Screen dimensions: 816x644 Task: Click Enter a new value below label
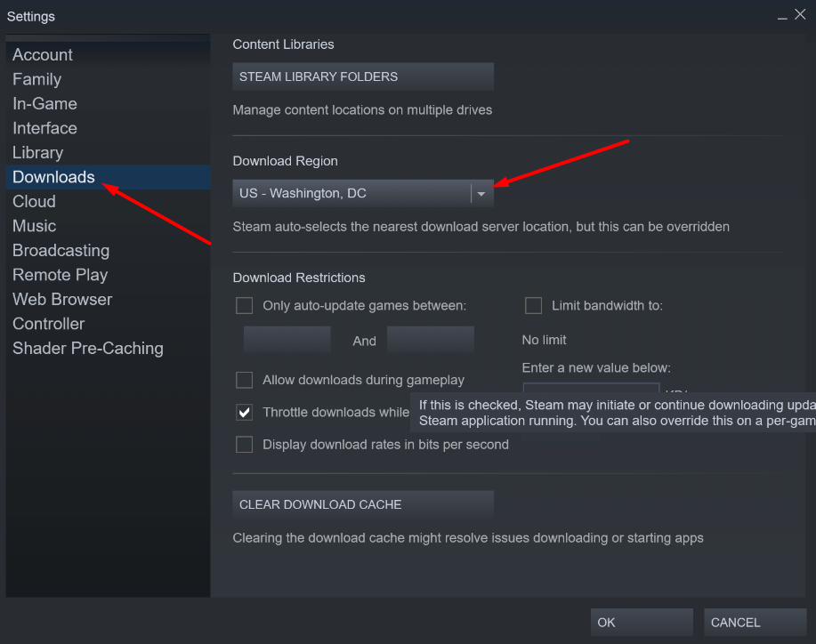(x=596, y=367)
